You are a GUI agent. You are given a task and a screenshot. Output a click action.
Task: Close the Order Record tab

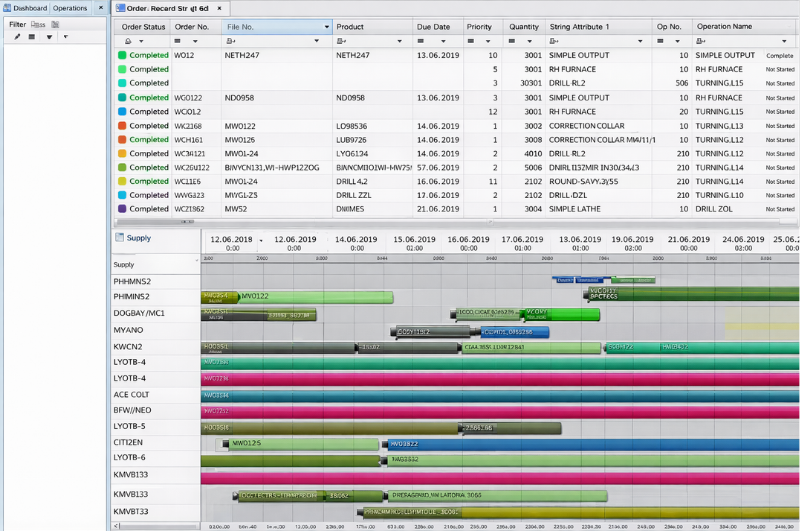219,8
